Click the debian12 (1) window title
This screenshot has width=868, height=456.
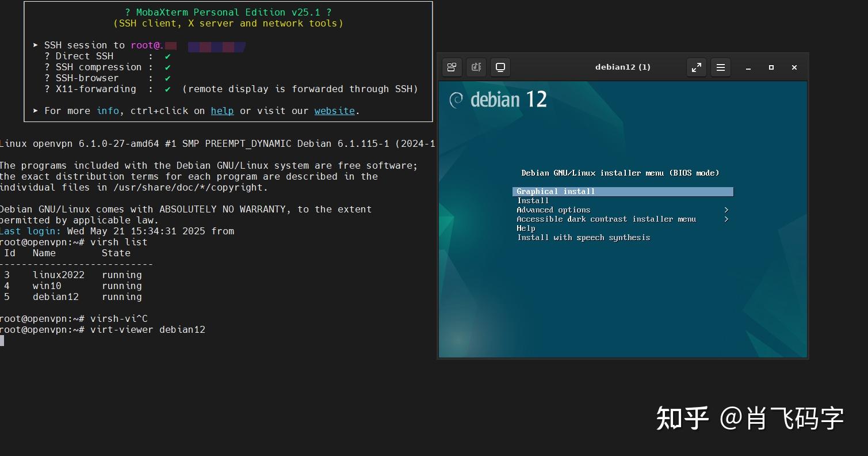623,67
